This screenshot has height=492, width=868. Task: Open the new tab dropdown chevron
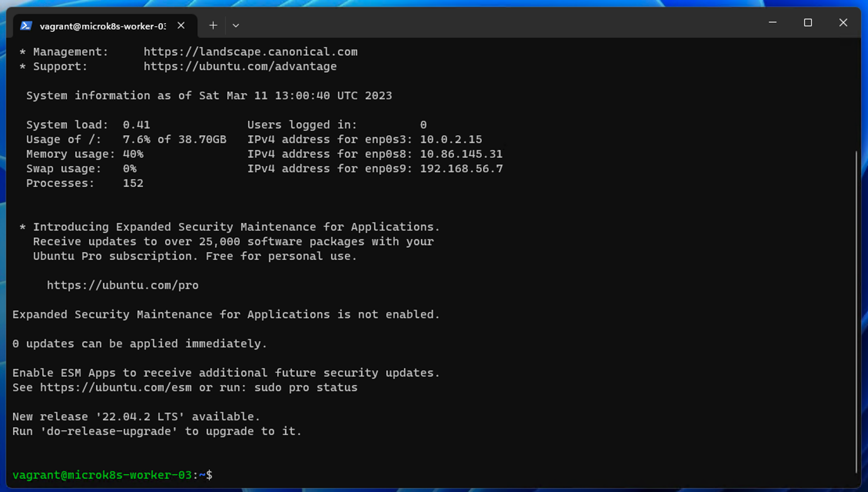coord(235,25)
